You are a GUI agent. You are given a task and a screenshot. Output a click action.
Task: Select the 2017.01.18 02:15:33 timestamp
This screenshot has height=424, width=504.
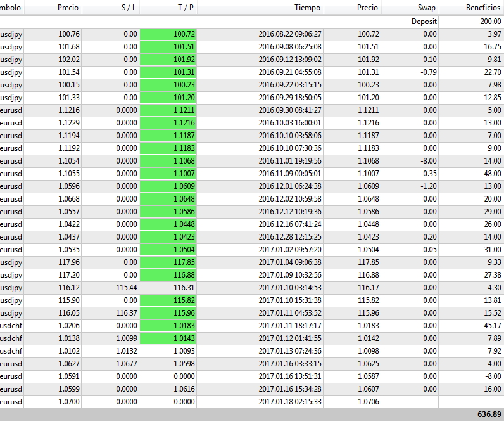click(x=290, y=402)
